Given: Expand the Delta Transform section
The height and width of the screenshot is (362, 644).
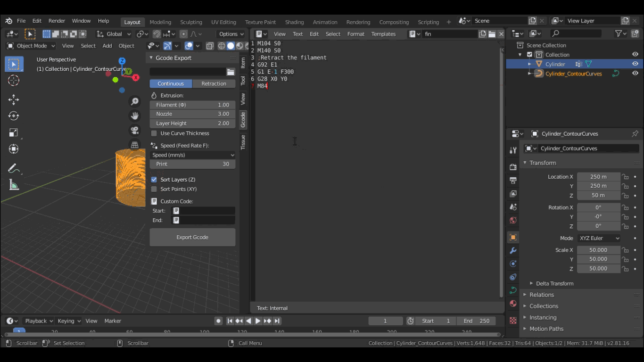Looking at the screenshot, I should 554,283.
